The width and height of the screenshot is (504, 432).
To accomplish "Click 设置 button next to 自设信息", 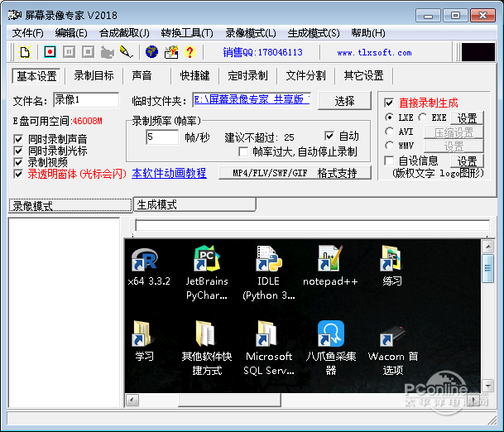I will [467, 161].
